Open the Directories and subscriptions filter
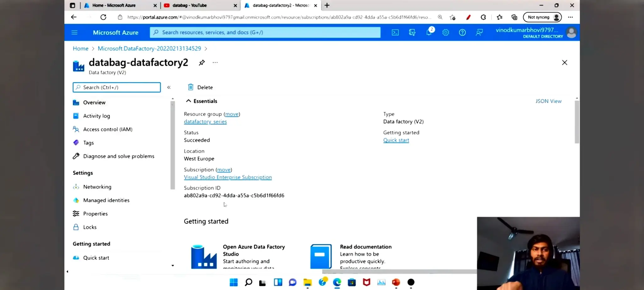The height and width of the screenshot is (290, 644). click(x=412, y=32)
